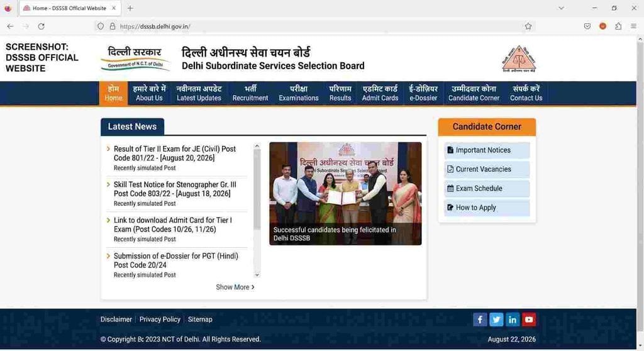Open the Firefox account avatar icon
This screenshot has width=644, height=351.
pyautogui.click(x=602, y=26)
